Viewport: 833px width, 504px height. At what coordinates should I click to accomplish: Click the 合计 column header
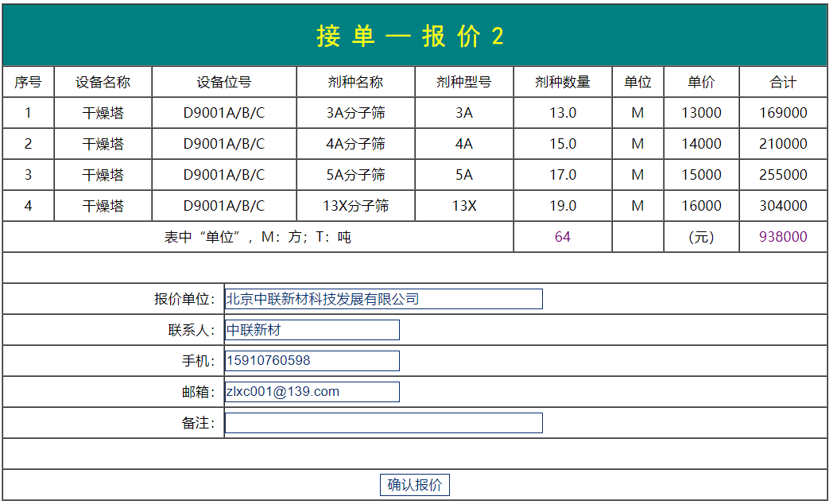(x=782, y=82)
